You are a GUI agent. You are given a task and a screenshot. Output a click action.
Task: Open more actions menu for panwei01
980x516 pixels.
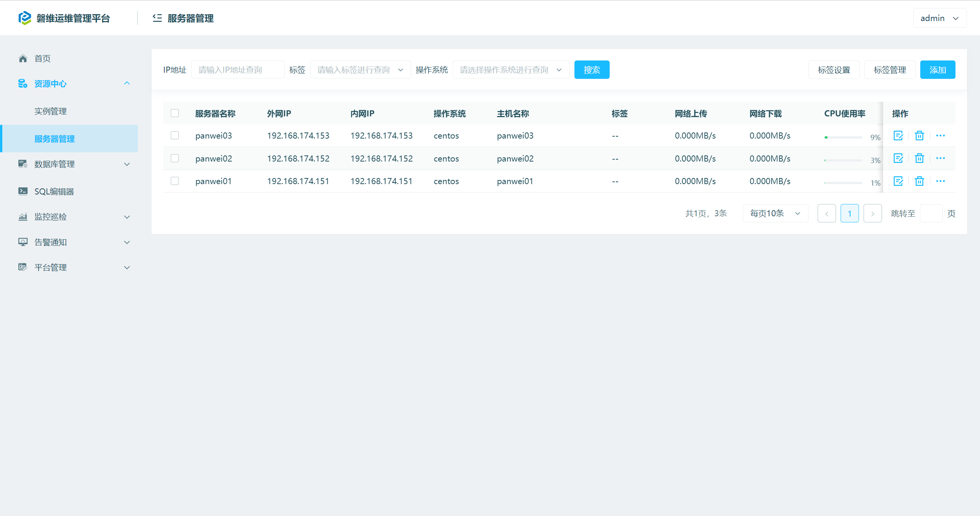(x=940, y=181)
